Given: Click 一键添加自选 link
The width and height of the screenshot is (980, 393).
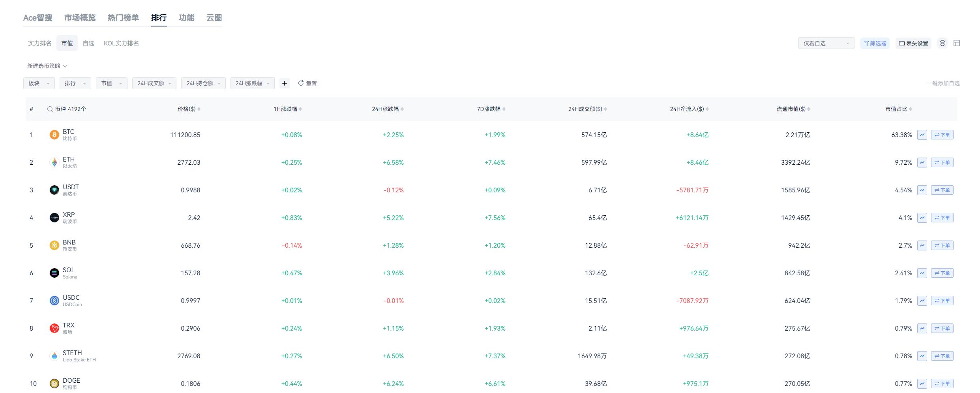Looking at the screenshot, I should (x=943, y=83).
